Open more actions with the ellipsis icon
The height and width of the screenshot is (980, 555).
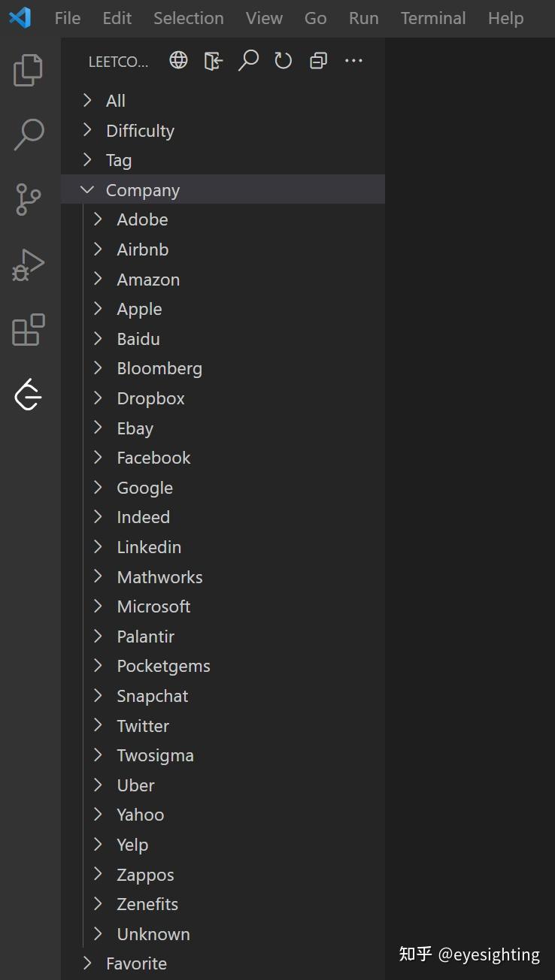[x=353, y=60]
